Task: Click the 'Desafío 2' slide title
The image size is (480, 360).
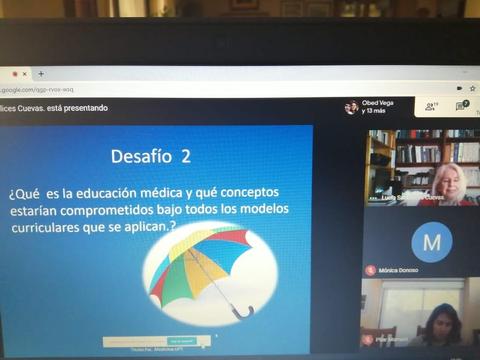Action: point(151,156)
